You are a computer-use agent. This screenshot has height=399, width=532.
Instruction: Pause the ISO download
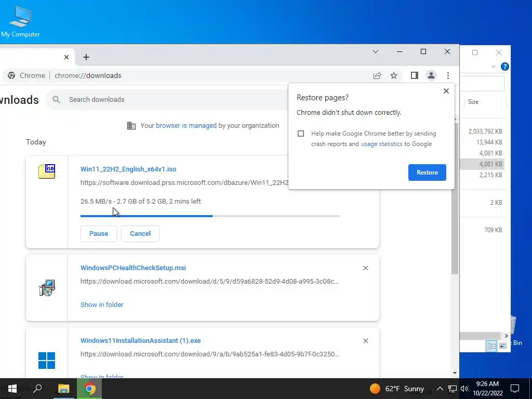[x=99, y=233]
